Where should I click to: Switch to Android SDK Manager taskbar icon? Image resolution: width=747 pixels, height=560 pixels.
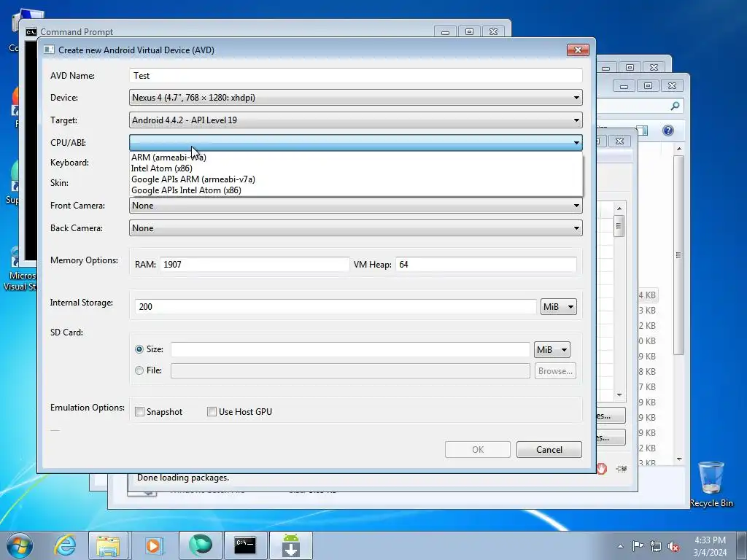[290, 545]
